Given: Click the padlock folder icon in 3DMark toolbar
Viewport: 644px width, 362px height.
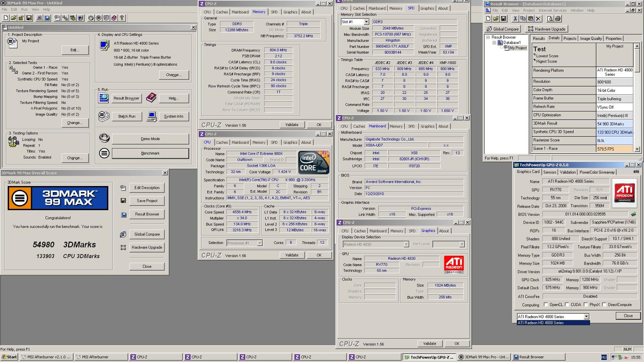Looking at the screenshot, I should point(21,18).
